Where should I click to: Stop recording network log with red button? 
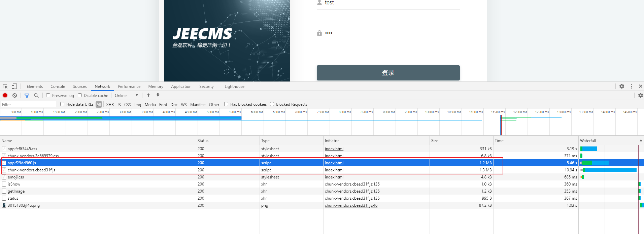5,96
